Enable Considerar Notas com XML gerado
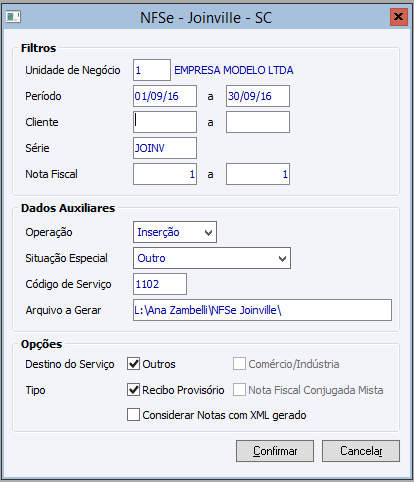The height and width of the screenshot is (482, 414). pos(133,415)
